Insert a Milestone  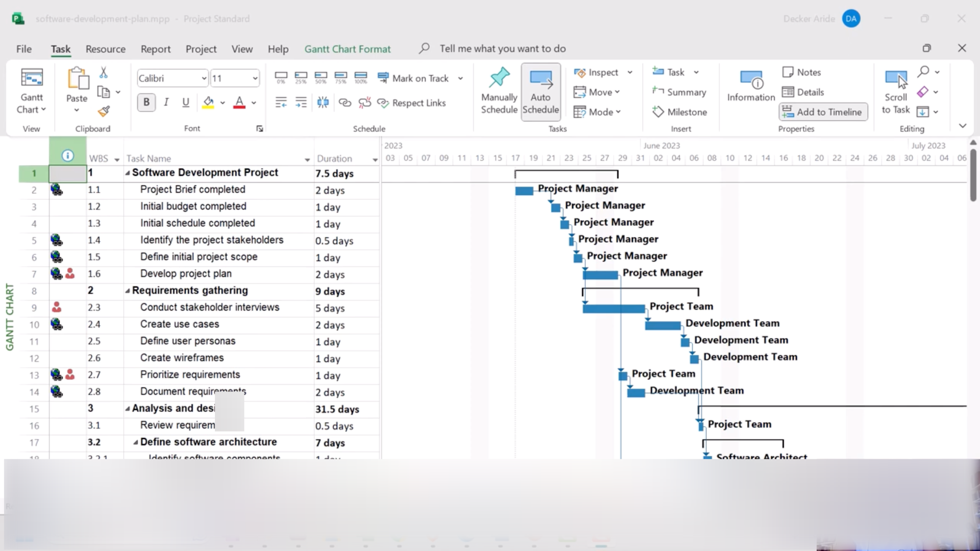(x=680, y=112)
